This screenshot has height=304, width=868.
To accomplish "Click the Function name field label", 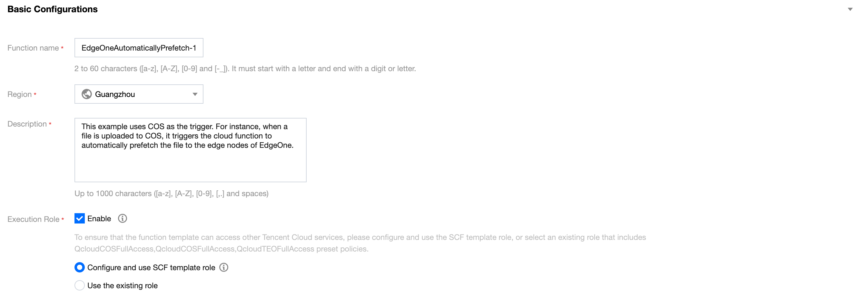I will tap(33, 48).
